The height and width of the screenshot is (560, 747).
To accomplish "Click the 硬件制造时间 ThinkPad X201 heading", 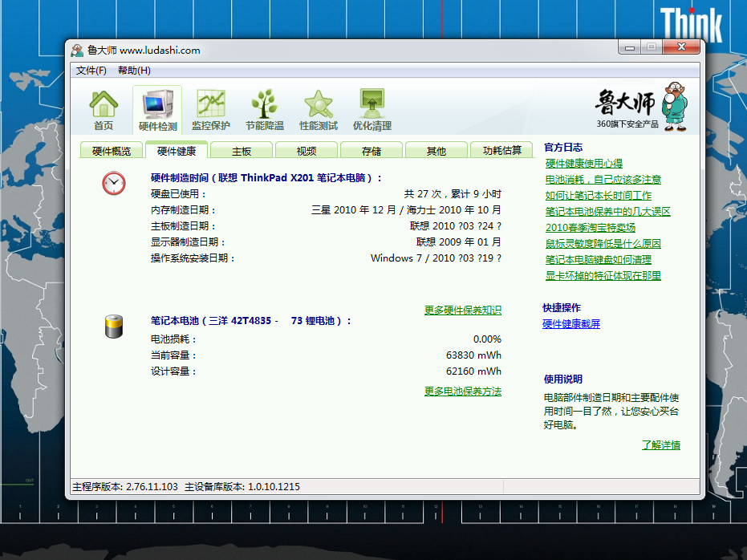I will (266, 177).
